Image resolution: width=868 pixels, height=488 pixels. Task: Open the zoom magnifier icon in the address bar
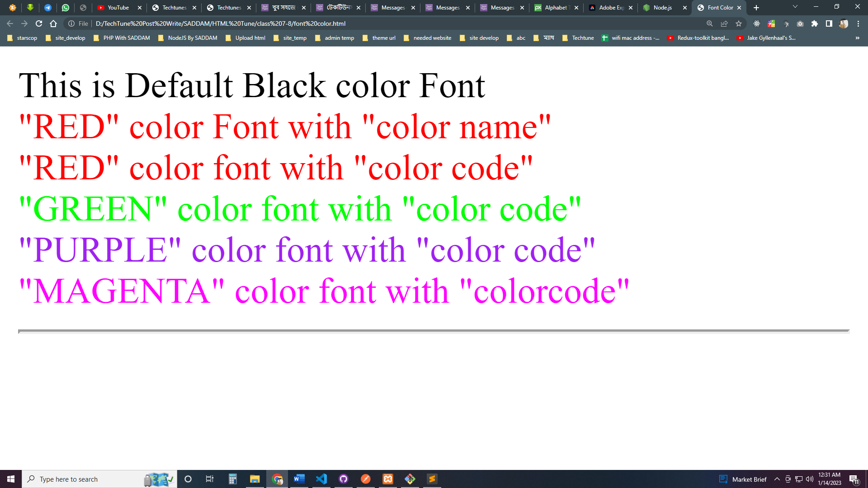pos(710,23)
